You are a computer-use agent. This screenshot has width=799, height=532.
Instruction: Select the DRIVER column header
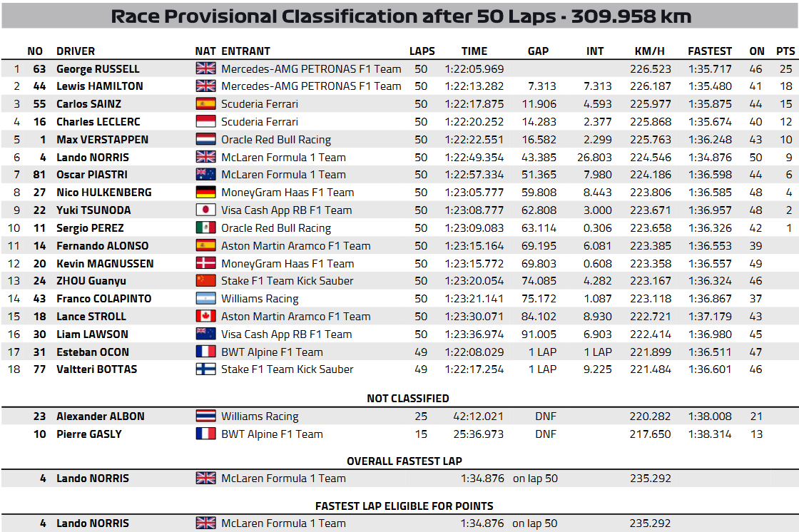[76, 51]
